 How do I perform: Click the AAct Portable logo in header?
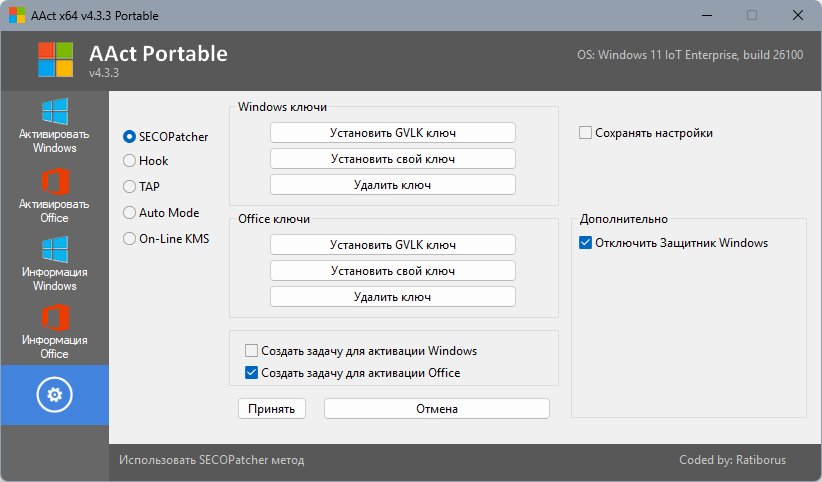[56, 59]
